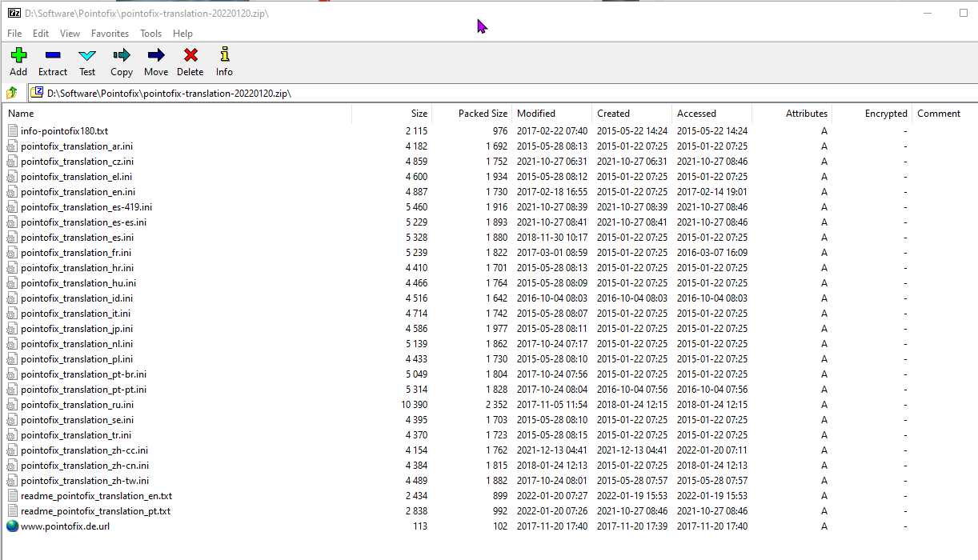978x560 pixels.
Task: Go up one folder level icon
Action: click(12, 93)
